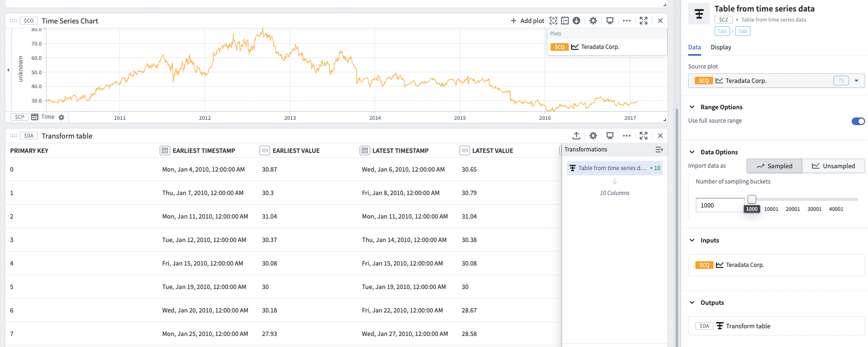Open more options menu for Time Series Chart
This screenshot has width=868, height=347.
pyautogui.click(x=627, y=21)
